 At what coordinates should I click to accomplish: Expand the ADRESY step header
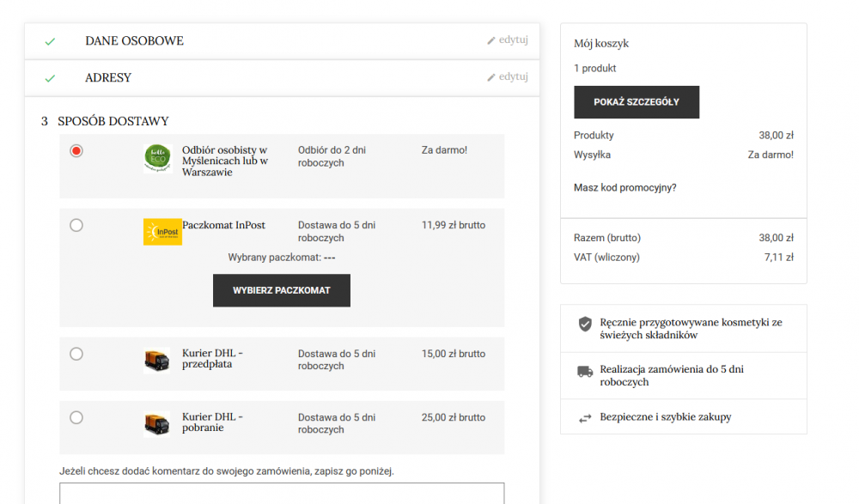[282, 78]
